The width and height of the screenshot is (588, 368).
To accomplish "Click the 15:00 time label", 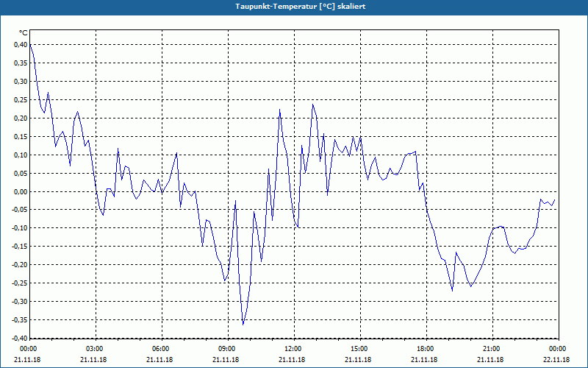I will [x=360, y=349].
